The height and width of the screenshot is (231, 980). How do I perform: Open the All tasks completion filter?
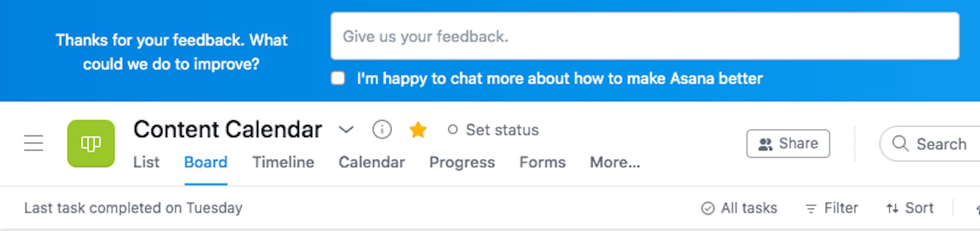[x=739, y=208]
